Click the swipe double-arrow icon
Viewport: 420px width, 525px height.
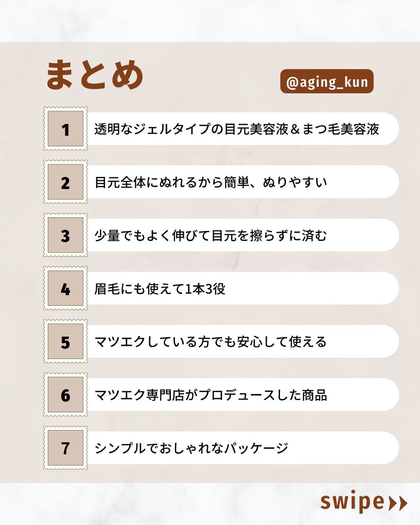[398, 503]
